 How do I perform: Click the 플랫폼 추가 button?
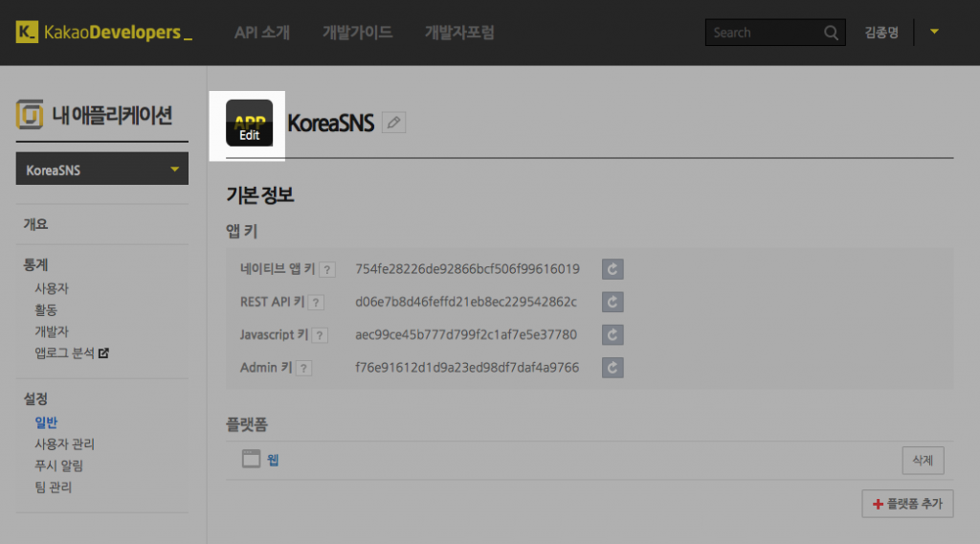coord(907,504)
